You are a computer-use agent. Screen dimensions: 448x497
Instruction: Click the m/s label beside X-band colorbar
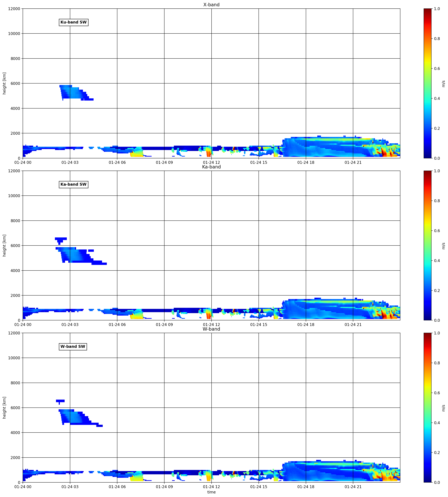point(443,83)
